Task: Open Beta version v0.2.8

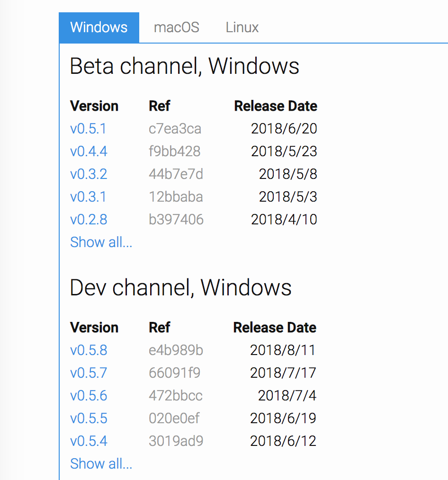Action: point(89,220)
